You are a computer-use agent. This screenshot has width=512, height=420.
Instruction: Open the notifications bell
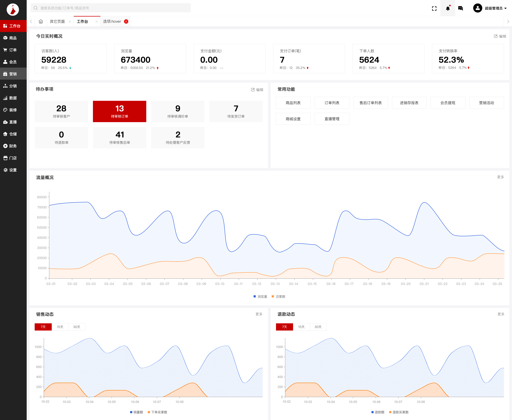(x=448, y=9)
